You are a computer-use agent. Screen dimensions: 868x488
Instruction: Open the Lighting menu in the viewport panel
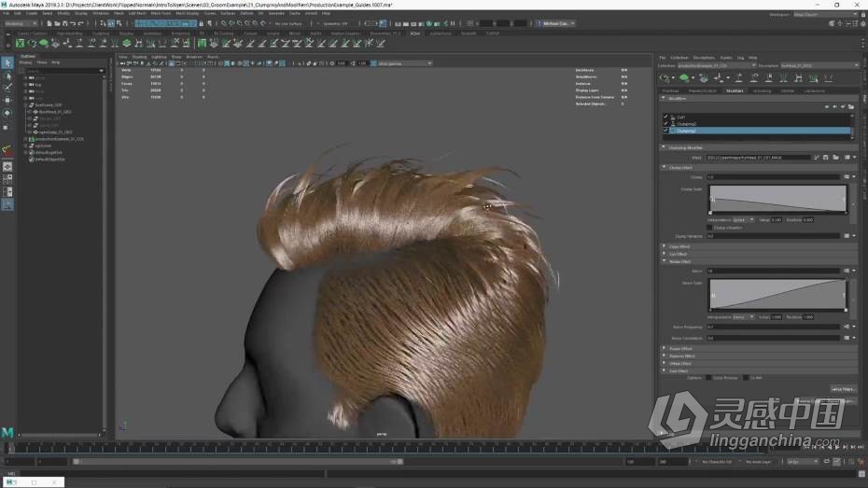click(x=160, y=57)
